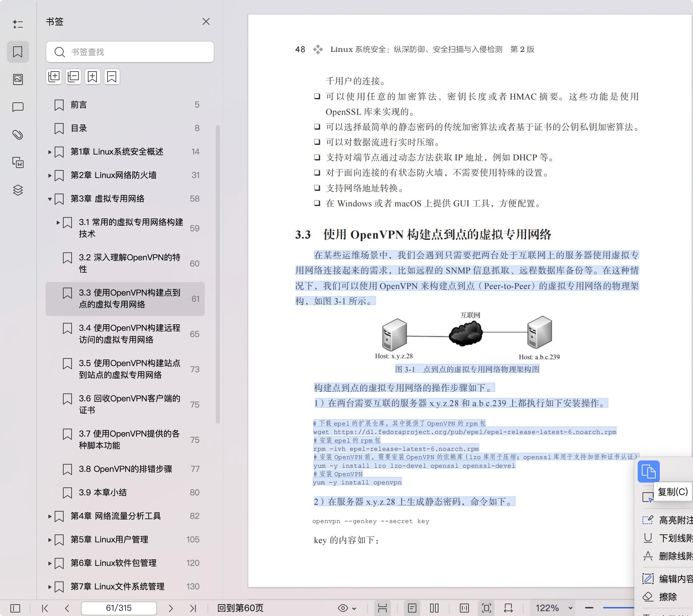Open the attachments panel in sidebar

(x=18, y=135)
